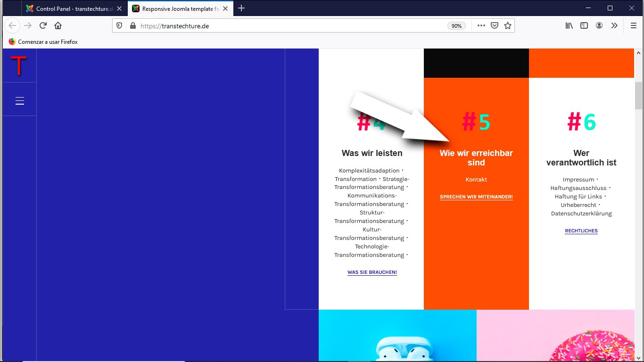Click the Urheberrecht text
Screen dimensions: 644x362
[x=578, y=205]
